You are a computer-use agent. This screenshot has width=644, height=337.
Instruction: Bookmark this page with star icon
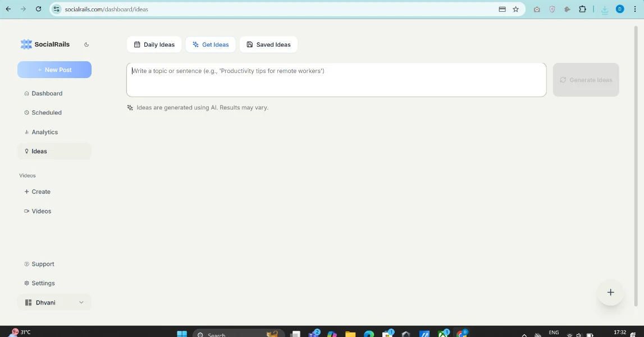tap(516, 9)
